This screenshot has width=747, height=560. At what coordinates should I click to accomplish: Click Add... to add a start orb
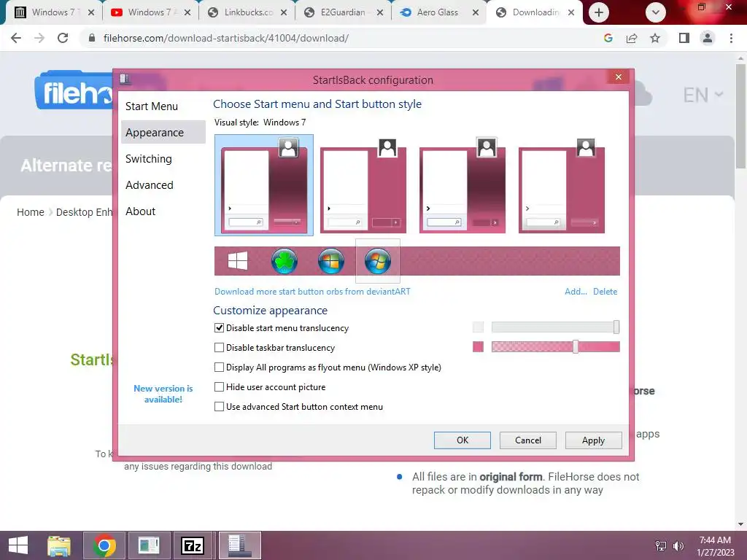[x=576, y=292]
